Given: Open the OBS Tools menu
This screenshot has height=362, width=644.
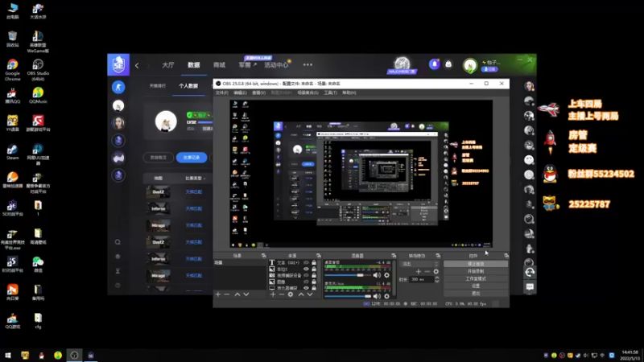Looking at the screenshot, I should [330, 93].
